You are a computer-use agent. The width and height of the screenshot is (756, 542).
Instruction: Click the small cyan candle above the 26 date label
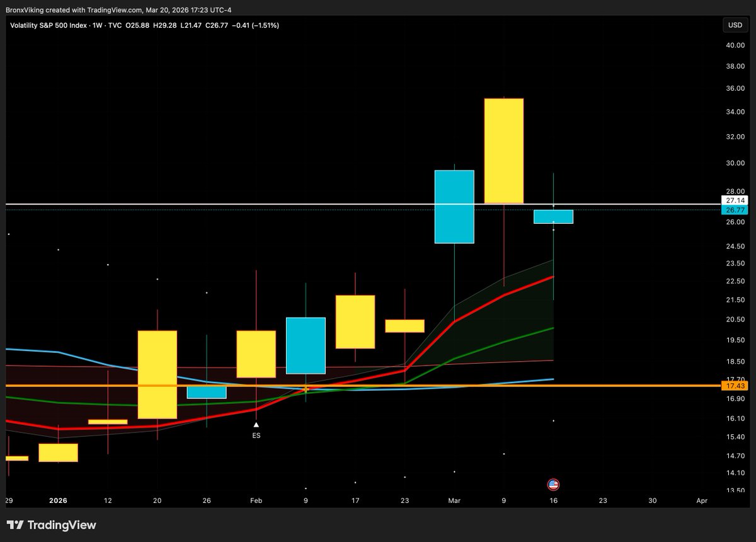pos(207,392)
